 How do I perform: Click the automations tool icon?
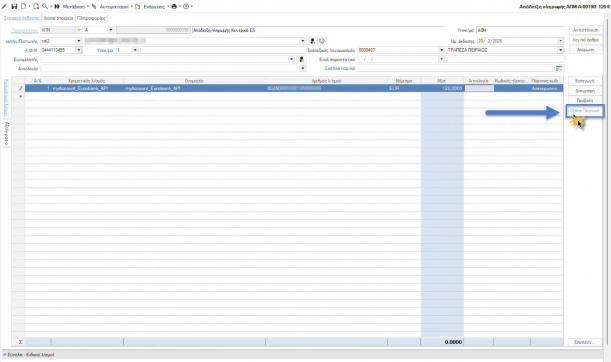coord(94,6)
